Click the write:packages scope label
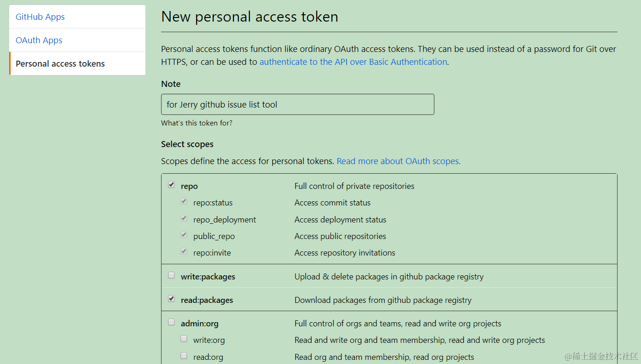Screen dimensions: 641x364 click(208, 277)
